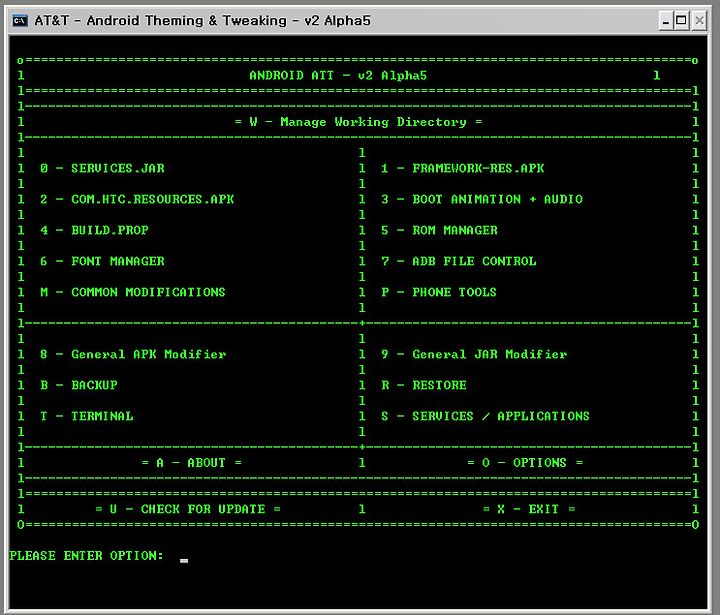The height and width of the screenshot is (615, 720).
Task: Close the AT&T console window
Action: coord(699,21)
